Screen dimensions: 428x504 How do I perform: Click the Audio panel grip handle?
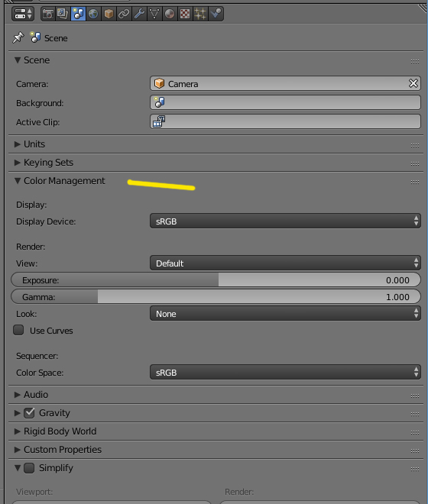click(415, 396)
